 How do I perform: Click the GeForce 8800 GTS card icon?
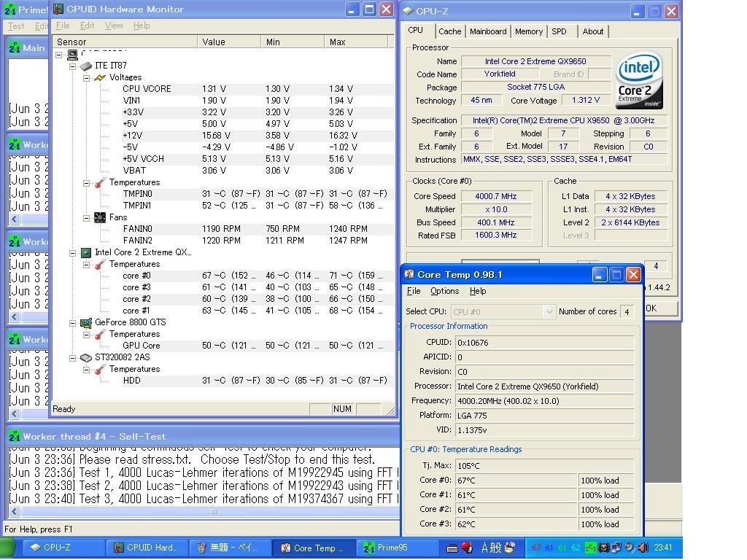(x=86, y=322)
